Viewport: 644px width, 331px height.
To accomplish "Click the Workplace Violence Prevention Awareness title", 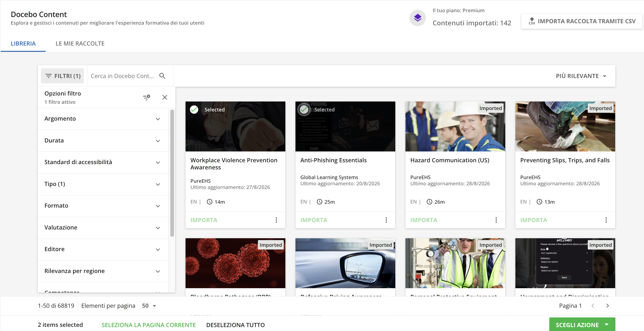I will (234, 164).
